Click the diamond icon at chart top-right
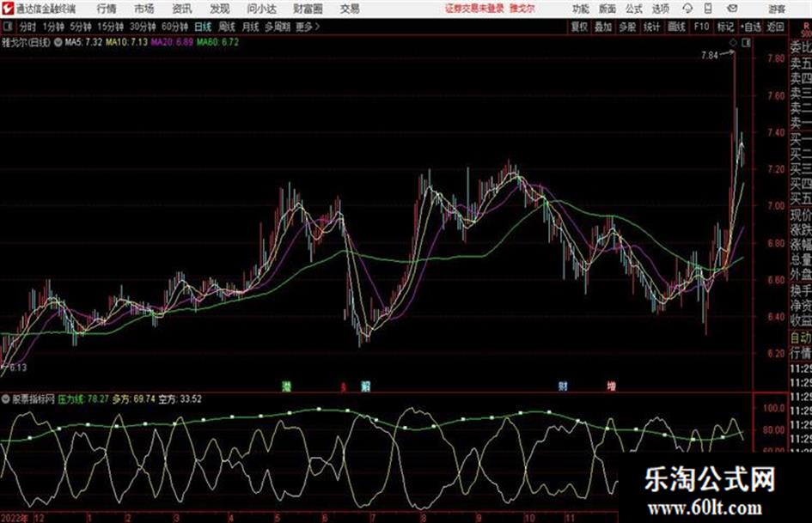This screenshot has height=523, width=812. [x=733, y=43]
